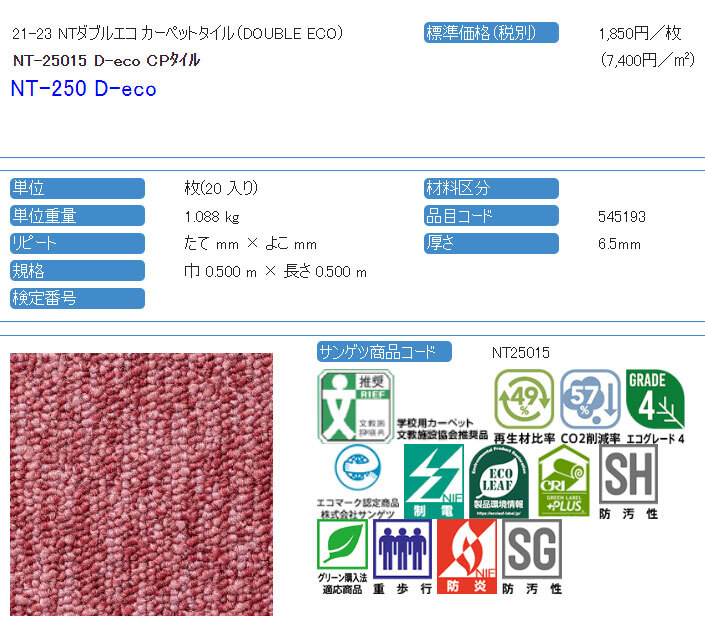705x625 pixels.
Task: Click the green GRADE 4 eco icon
Action: 656,399
